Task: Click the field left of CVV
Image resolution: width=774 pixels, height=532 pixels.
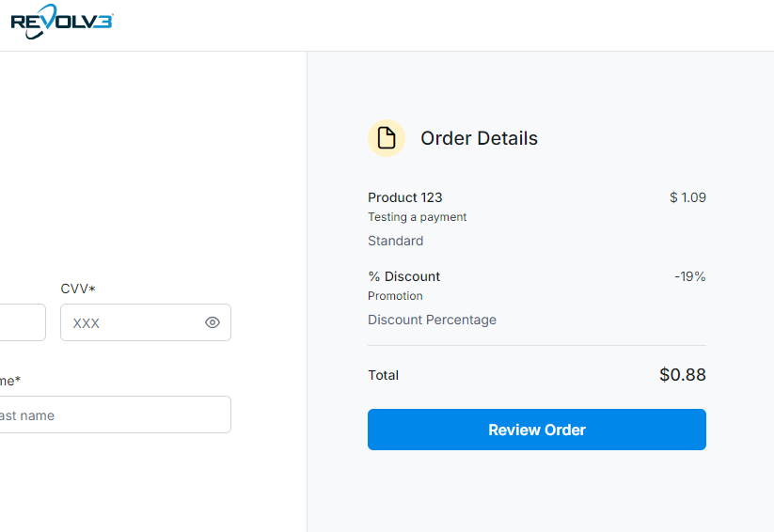Action: [23, 322]
